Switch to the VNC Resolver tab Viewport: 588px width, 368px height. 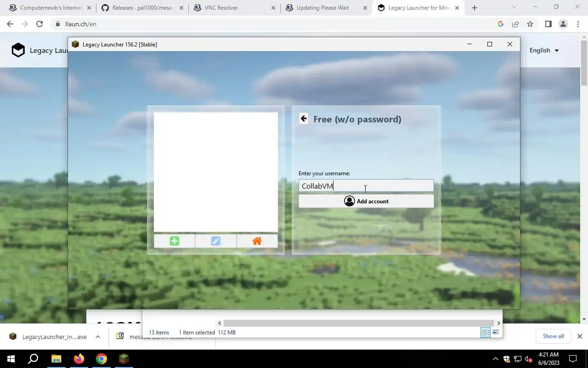pyautogui.click(x=233, y=8)
